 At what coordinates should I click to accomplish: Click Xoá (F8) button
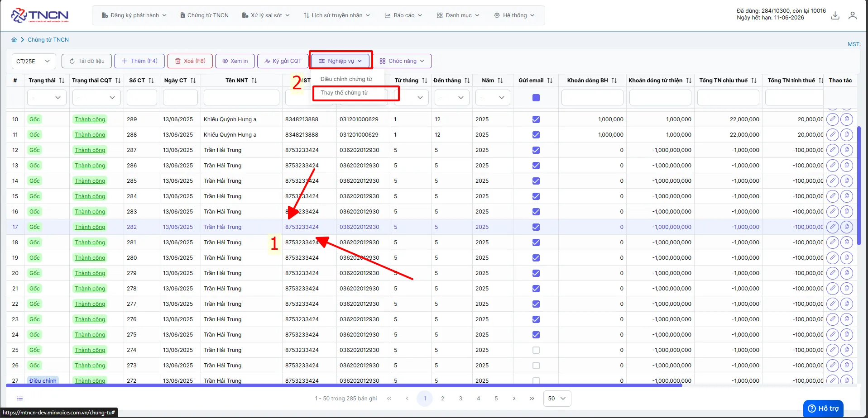[x=190, y=61]
